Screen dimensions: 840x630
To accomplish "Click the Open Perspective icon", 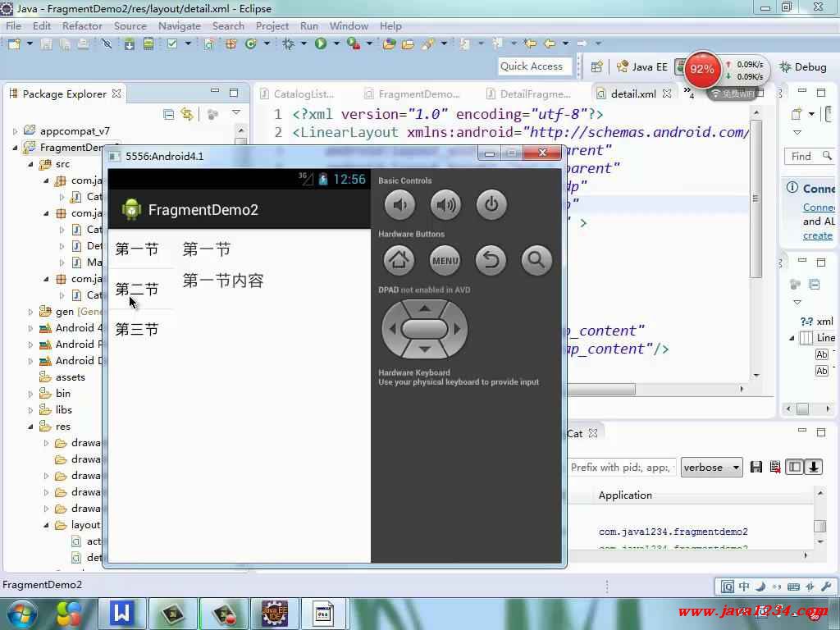I will [596, 66].
